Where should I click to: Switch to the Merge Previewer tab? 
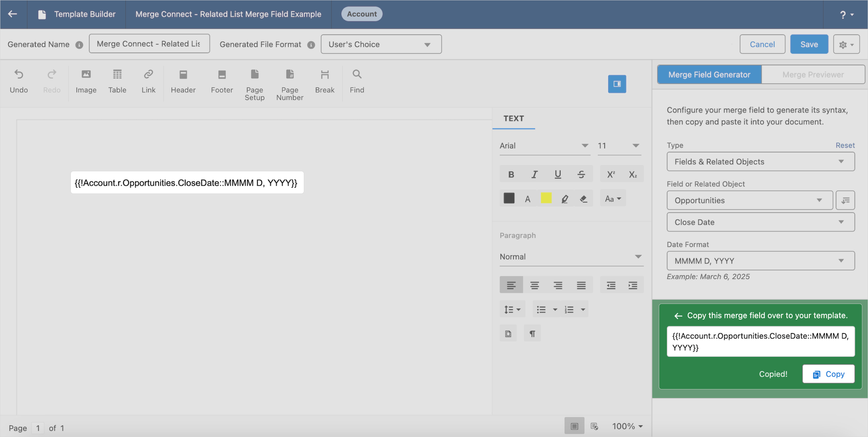click(x=813, y=74)
